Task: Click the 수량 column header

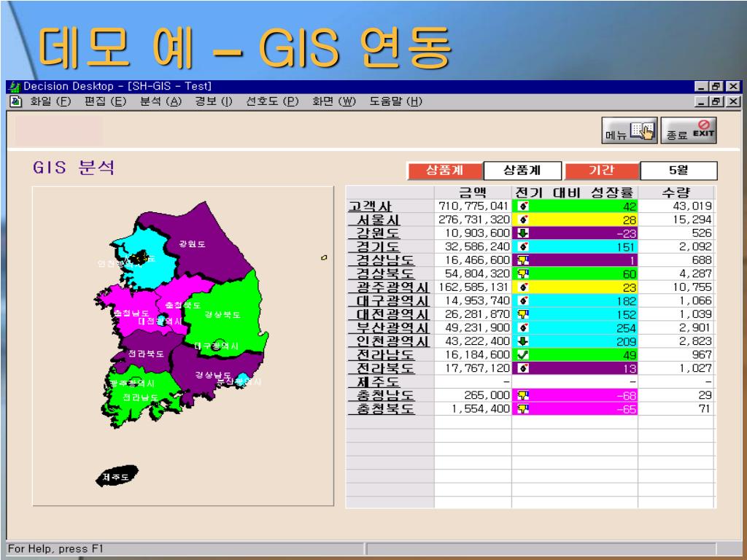Action: tap(676, 192)
